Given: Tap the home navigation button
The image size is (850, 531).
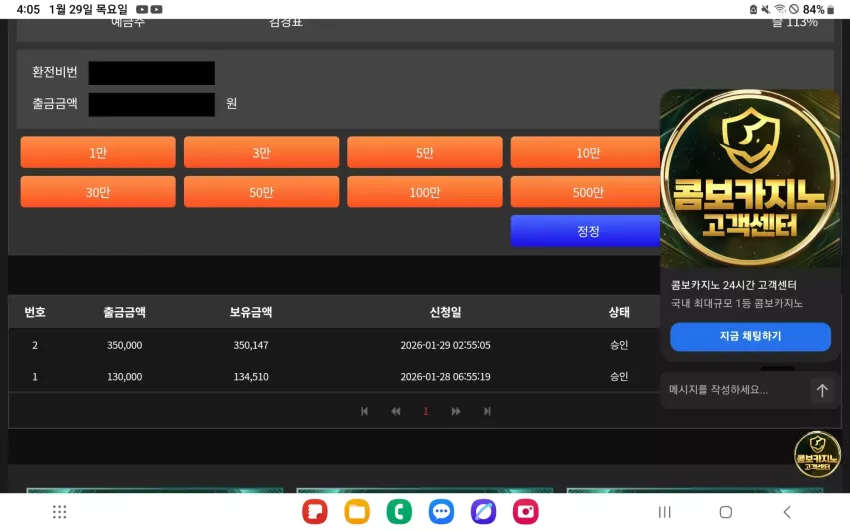Looking at the screenshot, I should tap(726, 512).
